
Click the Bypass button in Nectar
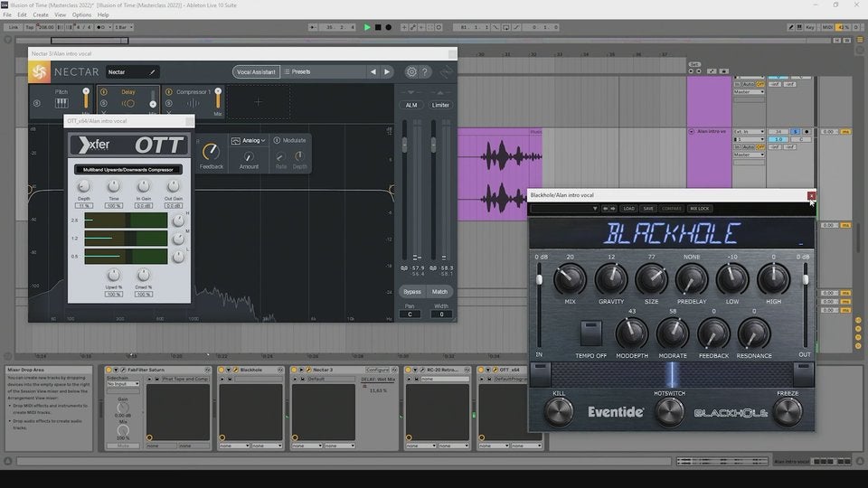coord(412,292)
